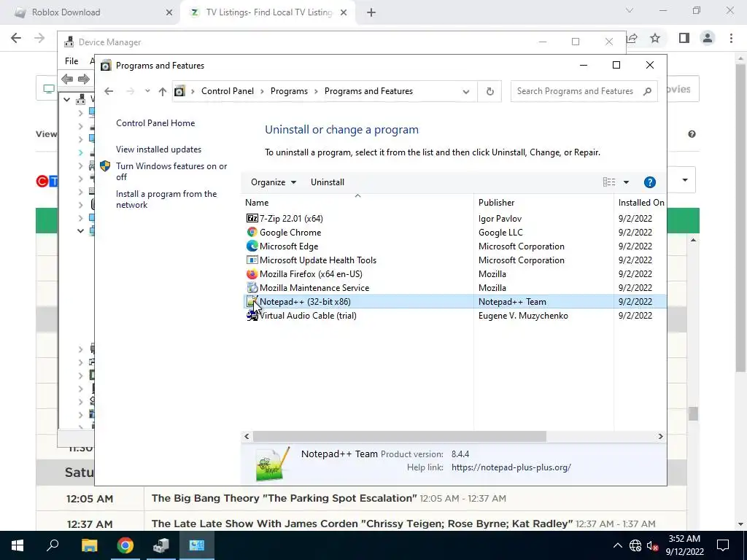Select the Microsoft Edge entry icon
This screenshot has width=747, height=560.
[x=252, y=246]
